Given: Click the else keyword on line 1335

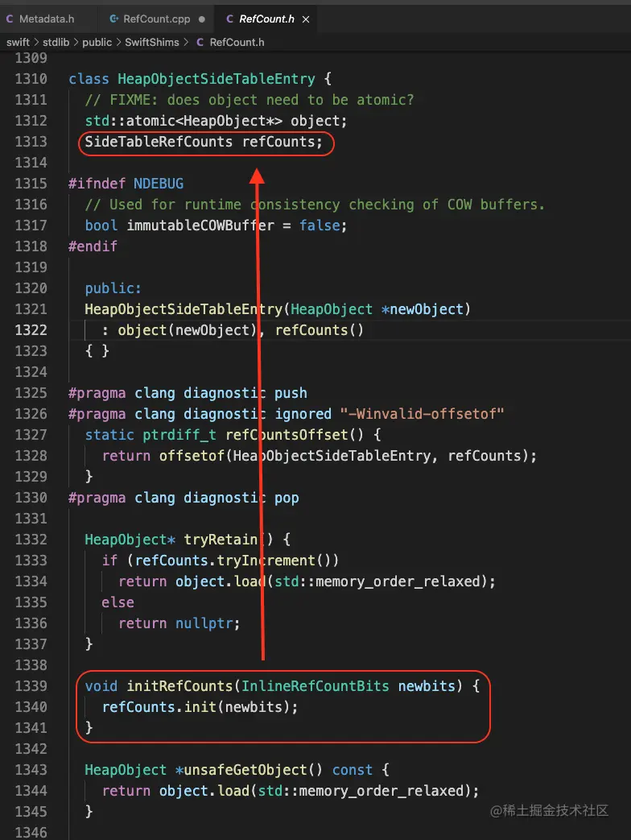Looking at the screenshot, I should coord(118,602).
